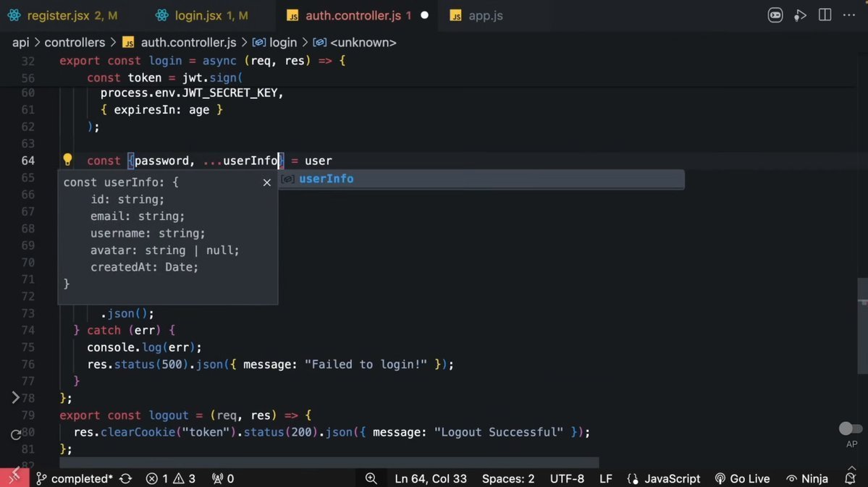
Task: Click the word logout on line 79
Action: pyautogui.click(x=169, y=415)
